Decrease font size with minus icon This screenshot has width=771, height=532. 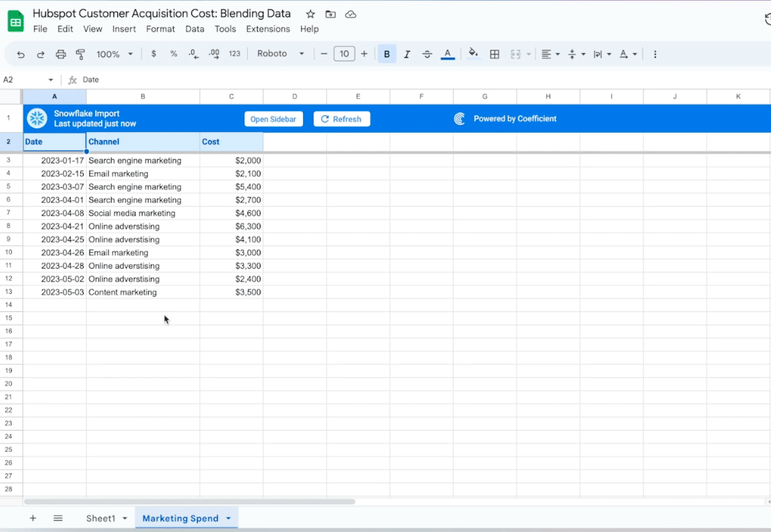click(323, 54)
